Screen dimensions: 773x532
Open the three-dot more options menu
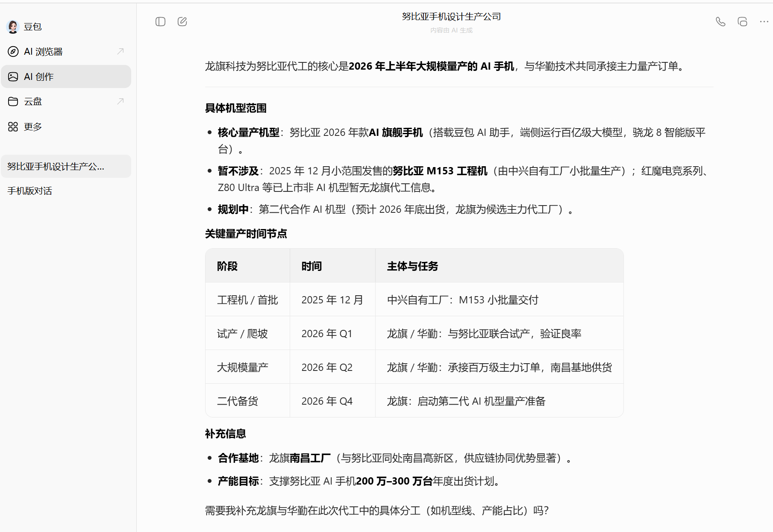pyautogui.click(x=764, y=22)
